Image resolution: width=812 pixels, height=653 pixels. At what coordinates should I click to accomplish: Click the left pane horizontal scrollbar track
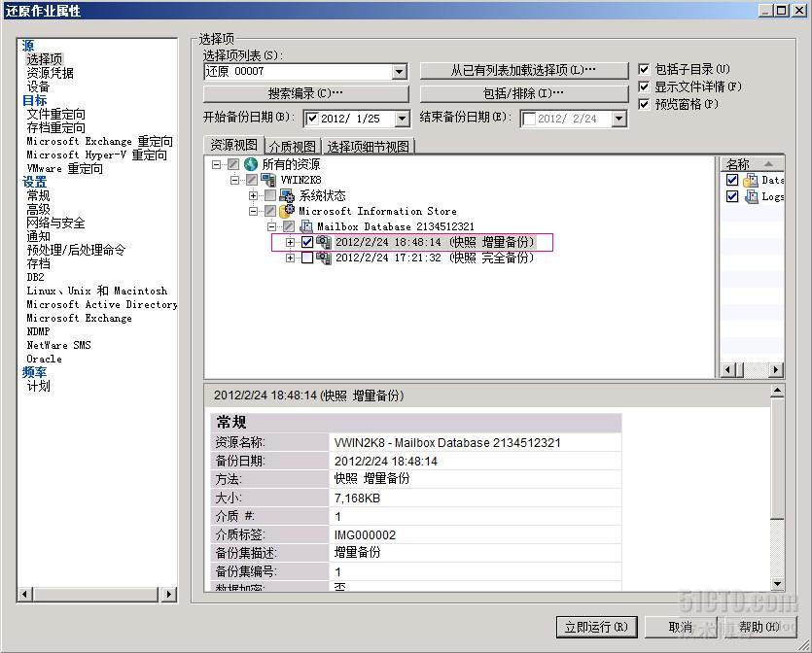(x=96, y=594)
